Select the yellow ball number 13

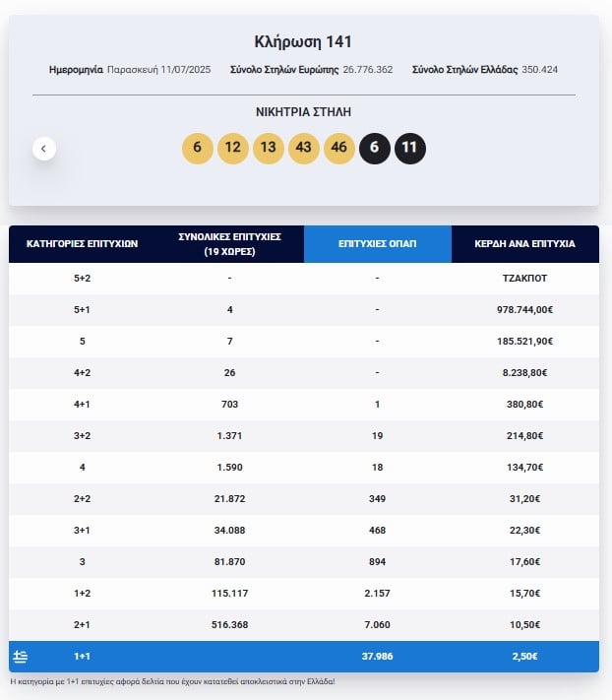[268, 149]
